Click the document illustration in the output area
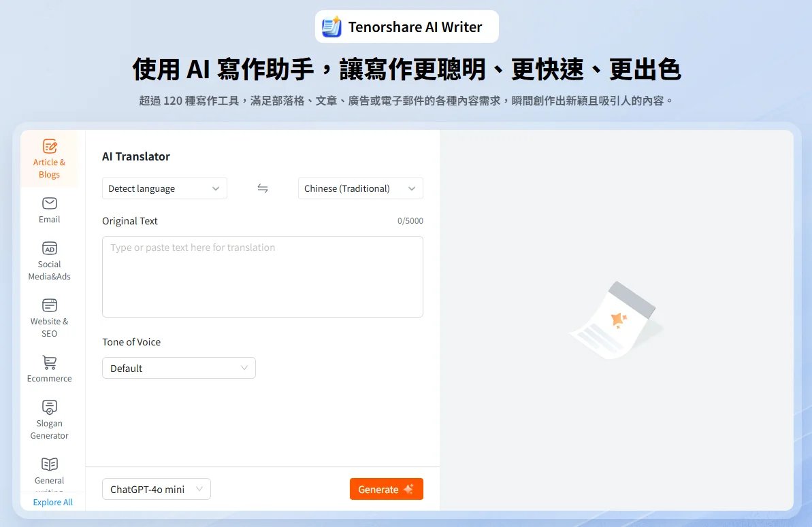This screenshot has height=527, width=812. 616,320
